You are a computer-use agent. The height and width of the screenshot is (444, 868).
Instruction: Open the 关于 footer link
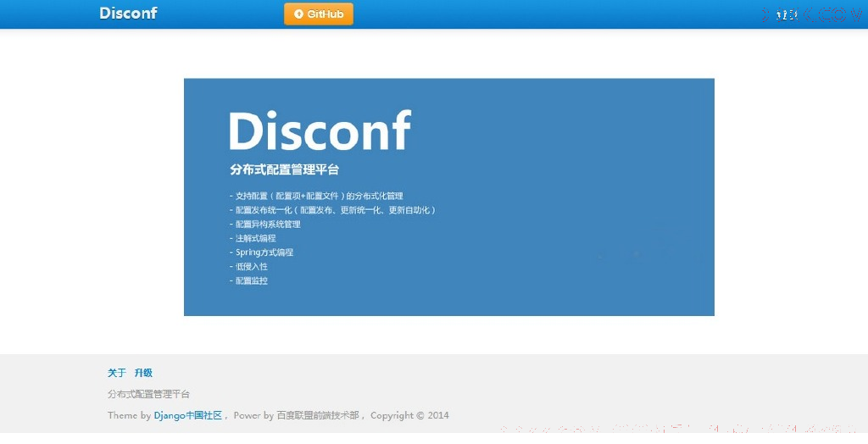117,373
